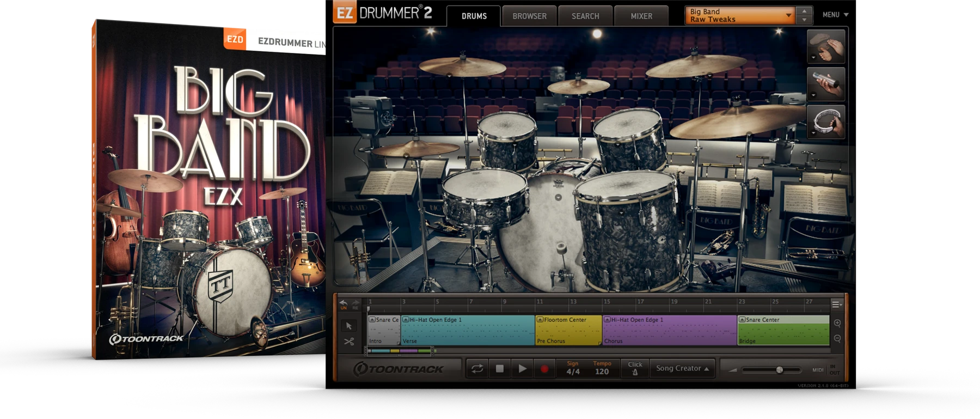Select the gray Intro song block
This screenshot has height=419, width=980.
(384, 330)
